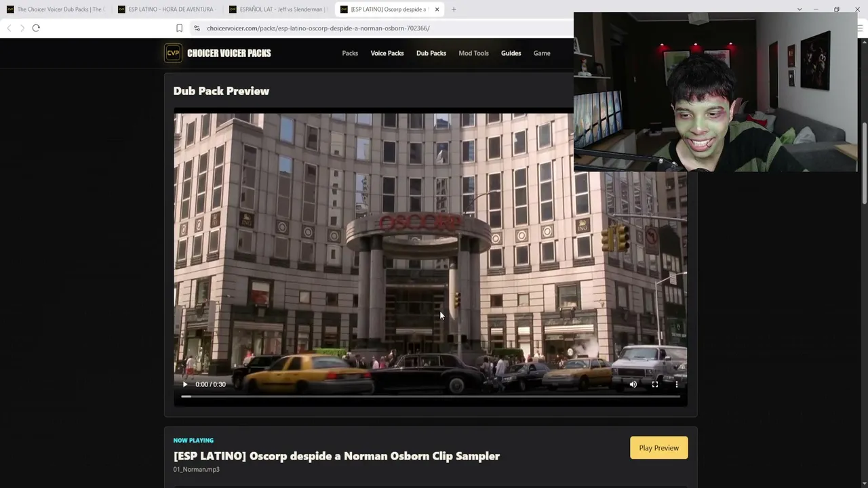Open the Voice Packs nav link

(387, 53)
